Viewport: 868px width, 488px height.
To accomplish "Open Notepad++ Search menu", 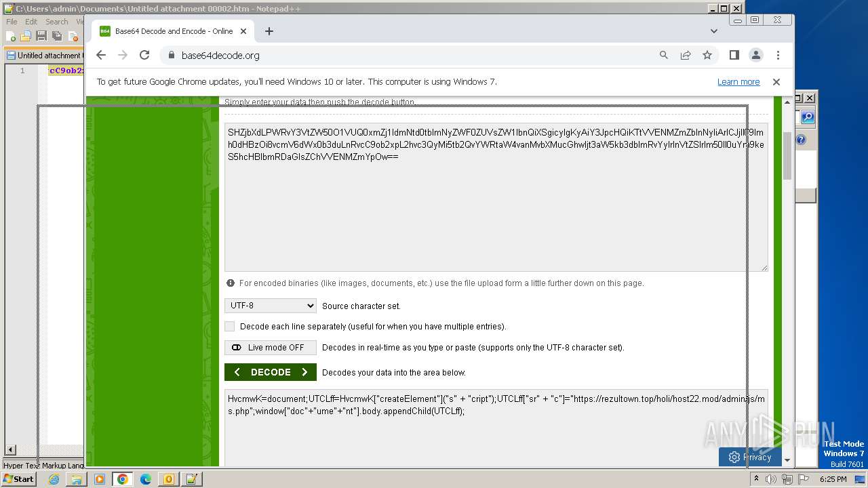I will (57, 22).
